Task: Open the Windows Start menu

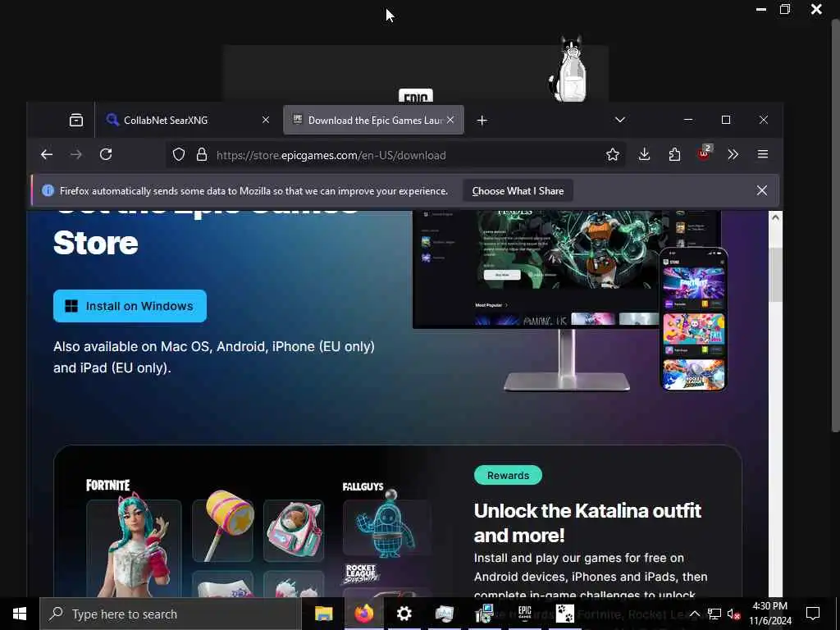Action: [20, 614]
